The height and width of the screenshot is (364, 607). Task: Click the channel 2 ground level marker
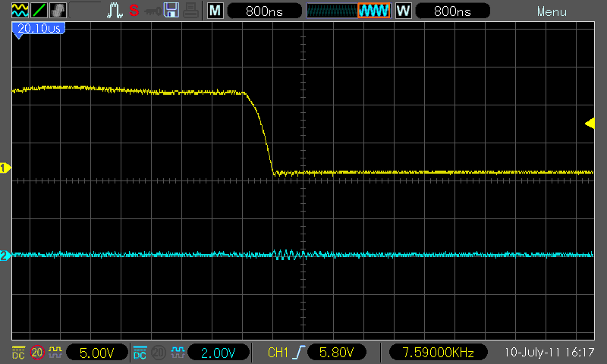pos(5,256)
